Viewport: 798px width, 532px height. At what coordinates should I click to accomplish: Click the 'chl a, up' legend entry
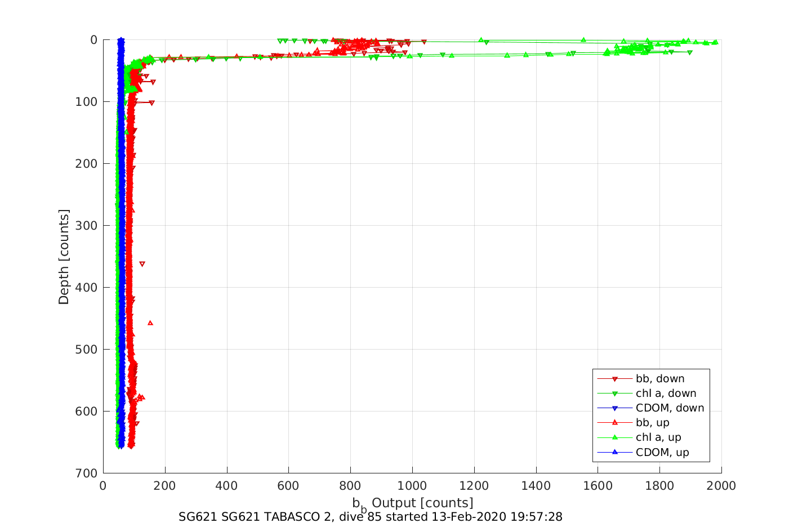[x=639, y=437]
